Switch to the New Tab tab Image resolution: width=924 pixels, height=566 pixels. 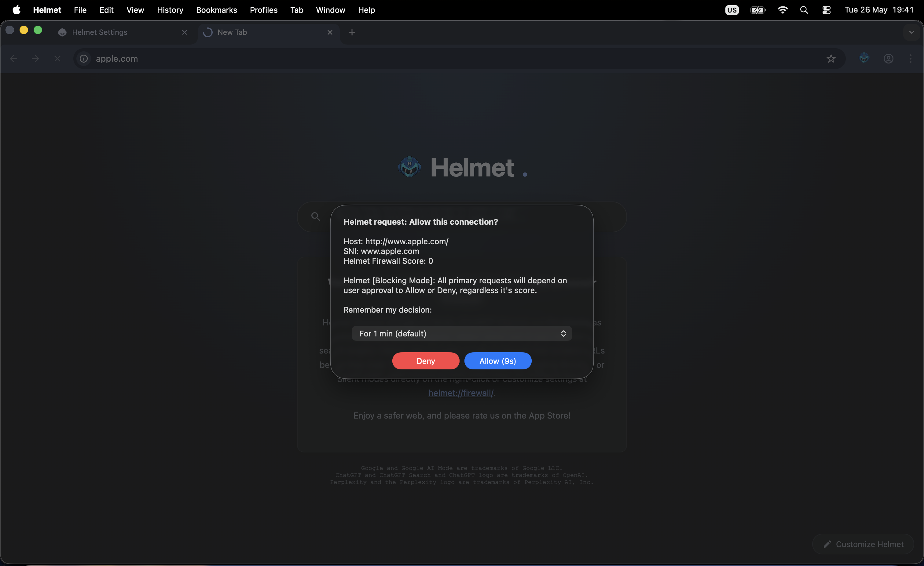tap(269, 33)
